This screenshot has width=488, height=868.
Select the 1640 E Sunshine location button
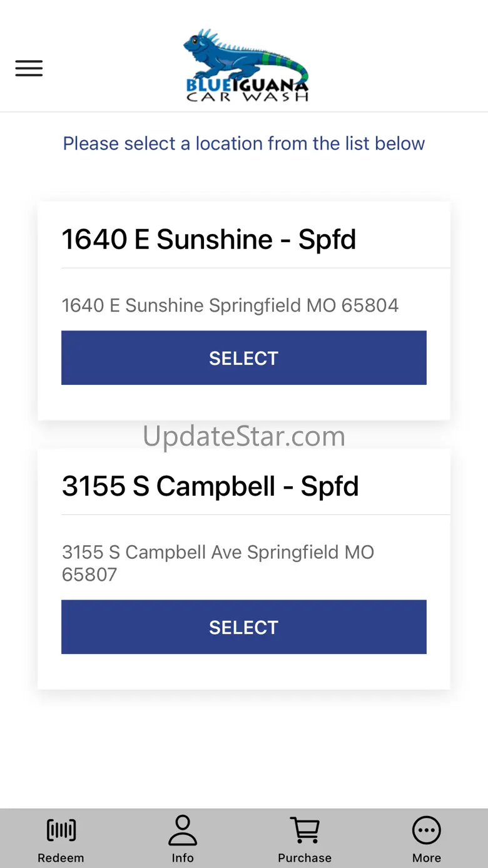pyautogui.click(x=244, y=358)
